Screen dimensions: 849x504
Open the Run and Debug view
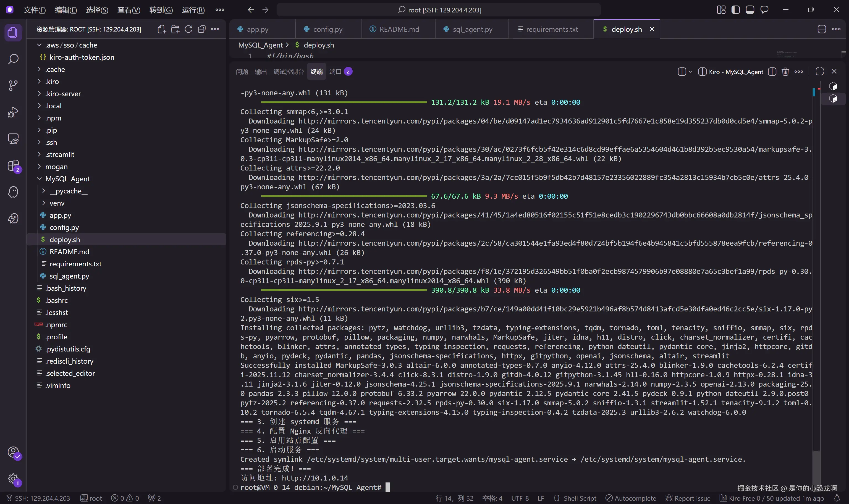13,112
